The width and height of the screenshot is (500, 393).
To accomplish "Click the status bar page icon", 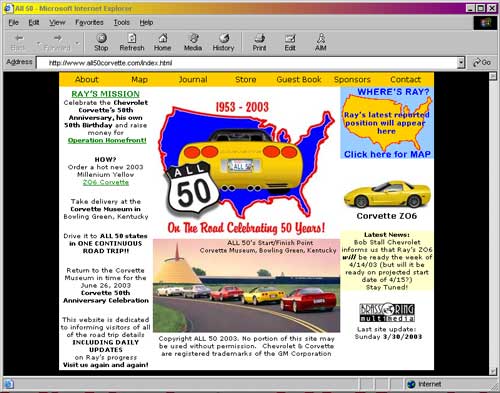I will coord(8,384).
